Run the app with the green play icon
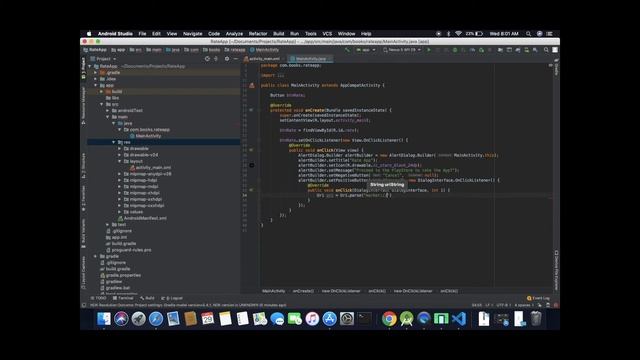The width and height of the screenshot is (640, 360). click(x=429, y=50)
